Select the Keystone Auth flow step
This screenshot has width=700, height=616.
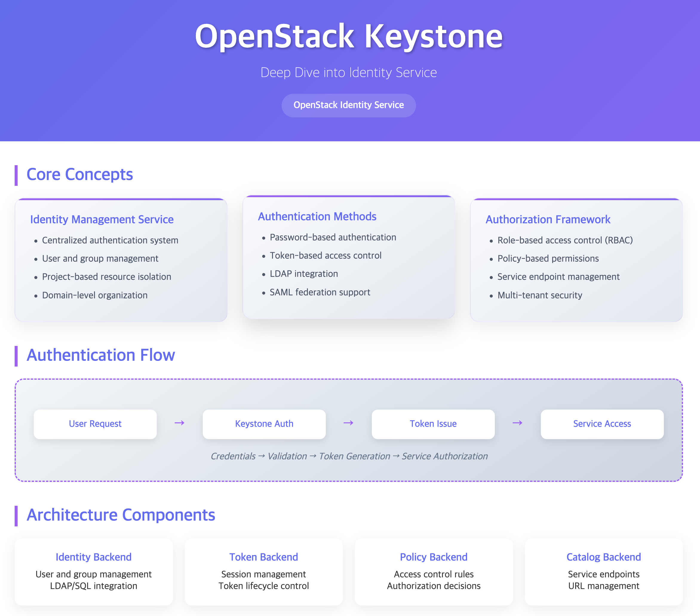pyautogui.click(x=264, y=424)
